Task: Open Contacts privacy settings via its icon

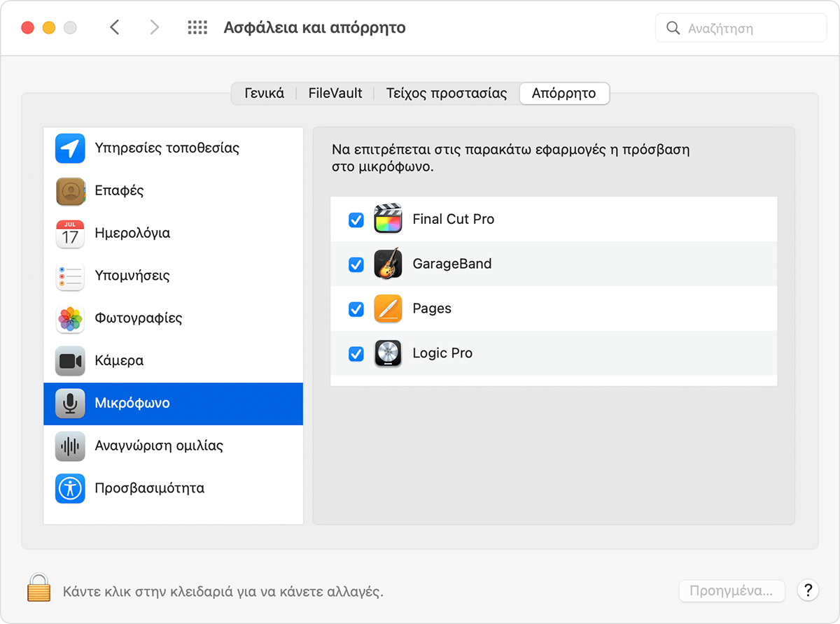Action: pyautogui.click(x=70, y=190)
